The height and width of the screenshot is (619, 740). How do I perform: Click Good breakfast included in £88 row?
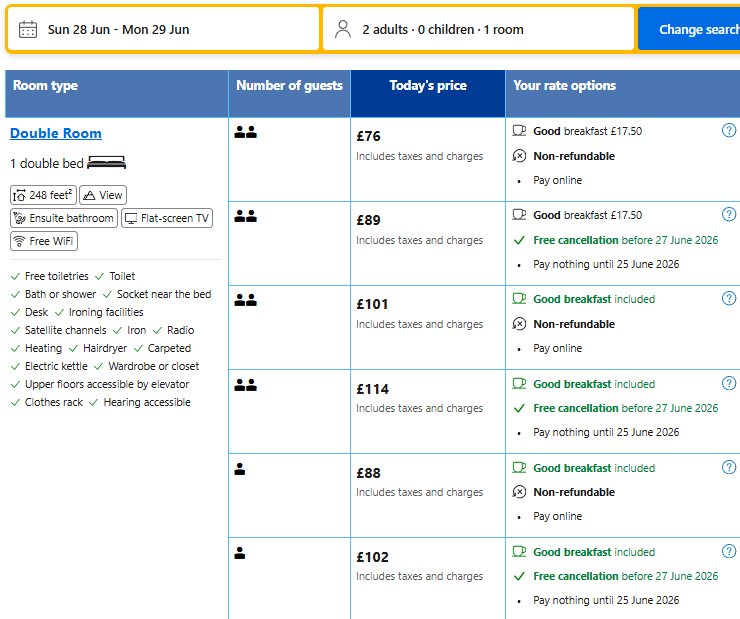coord(594,468)
